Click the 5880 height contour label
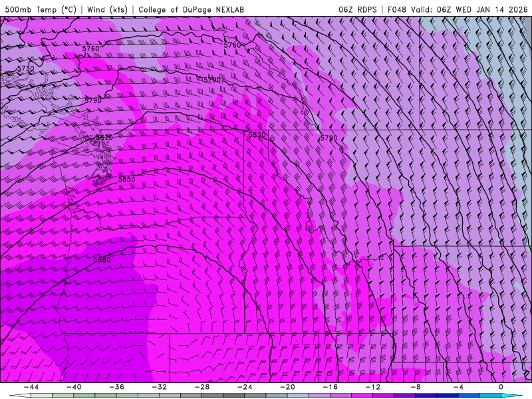 pos(102,260)
